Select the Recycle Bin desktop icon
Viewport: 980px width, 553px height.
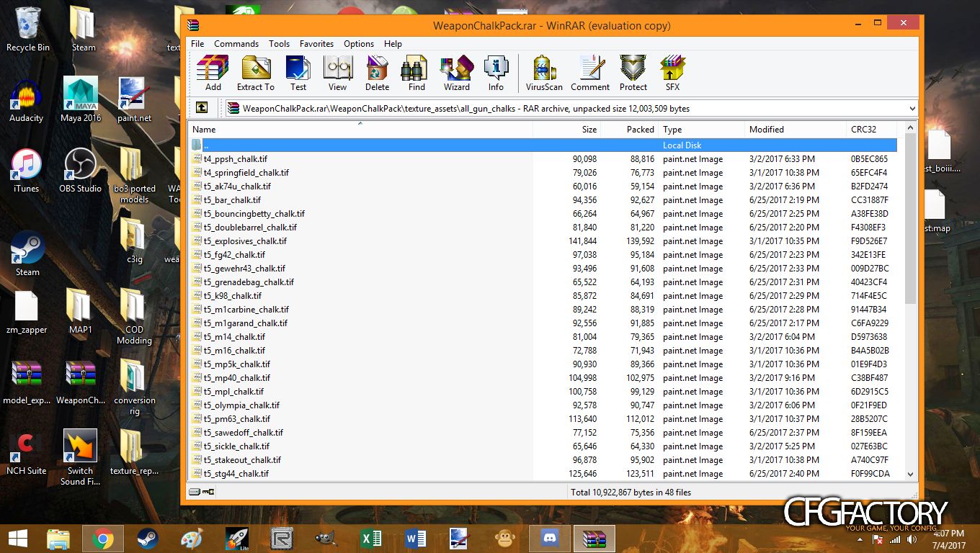27,30
